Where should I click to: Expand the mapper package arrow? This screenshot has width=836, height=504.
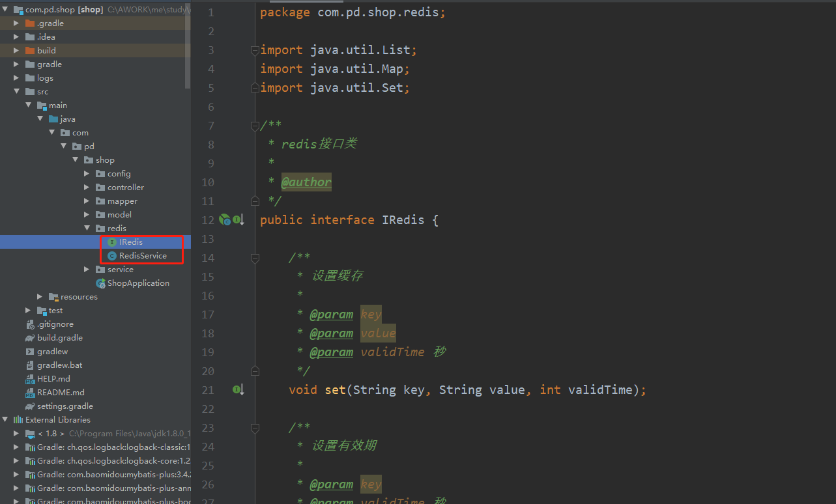[87, 201]
